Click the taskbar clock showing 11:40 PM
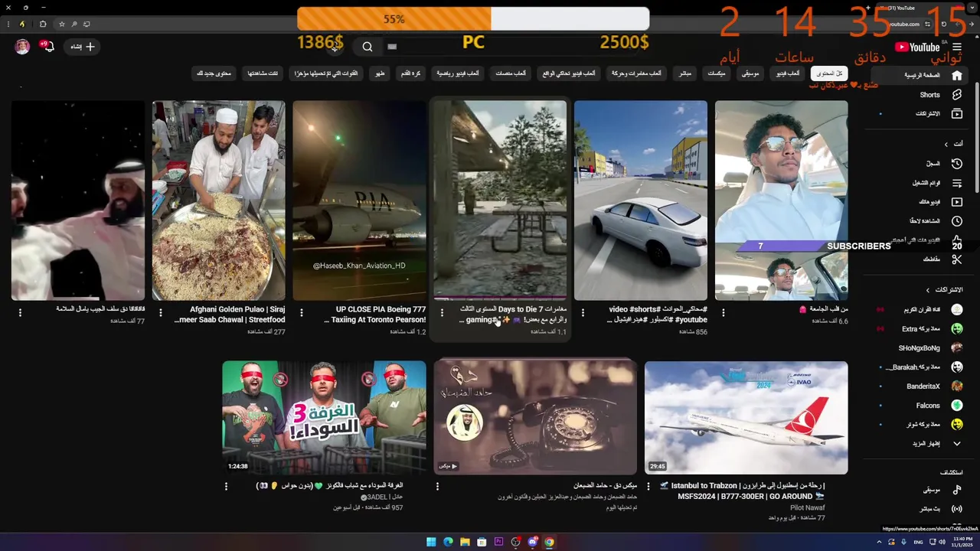The width and height of the screenshot is (980, 551). [962, 542]
